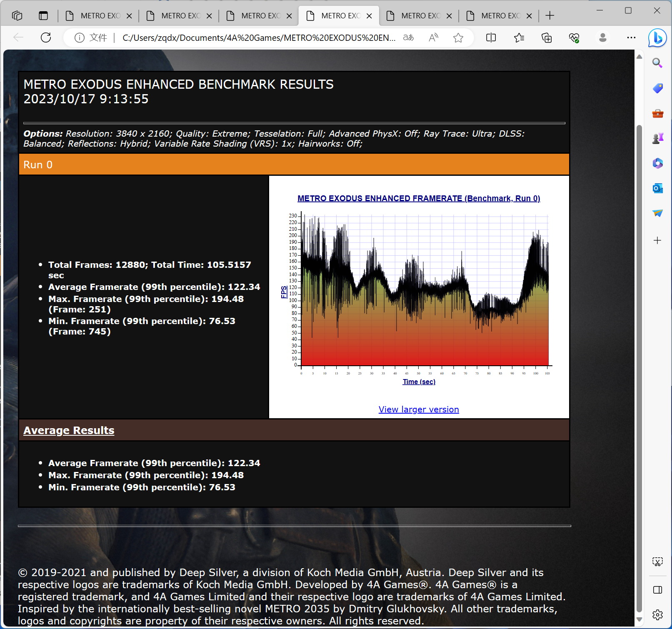Click the METRO EXODUS ENHANCED FRAMERATE chart title
Screen dimensions: 672x629
point(419,199)
